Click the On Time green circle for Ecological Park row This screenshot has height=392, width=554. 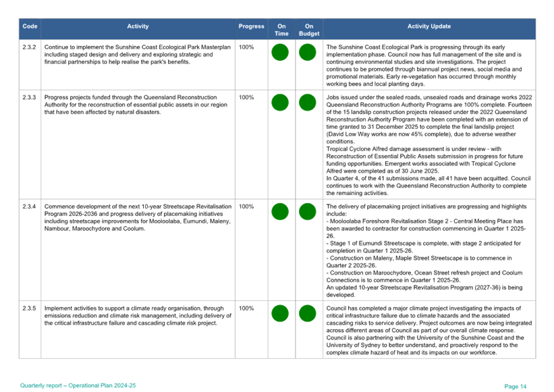click(280, 53)
